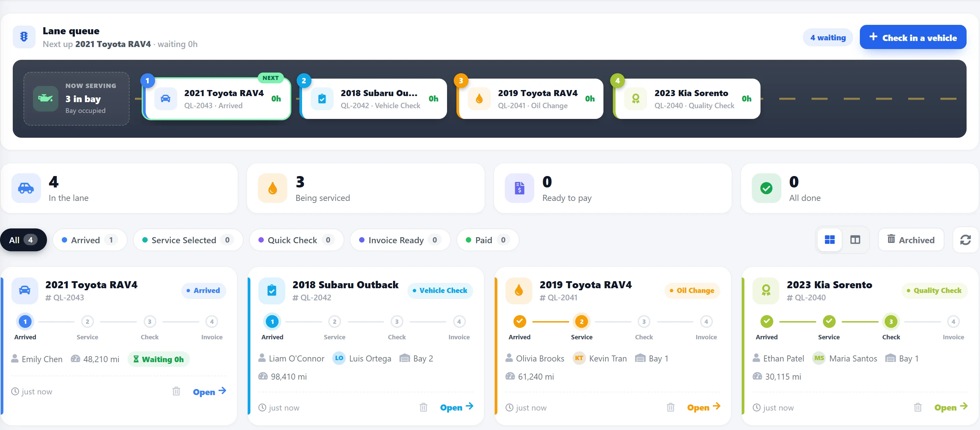Viewport: 980px width, 430px height.
Task: Click the Waiting 0h badge on QL-2043
Action: pos(158,359)
